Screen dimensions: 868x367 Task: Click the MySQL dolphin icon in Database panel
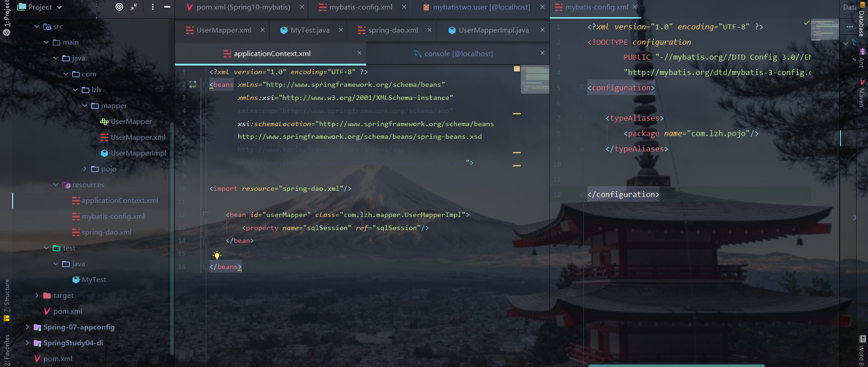pos(854,42)
